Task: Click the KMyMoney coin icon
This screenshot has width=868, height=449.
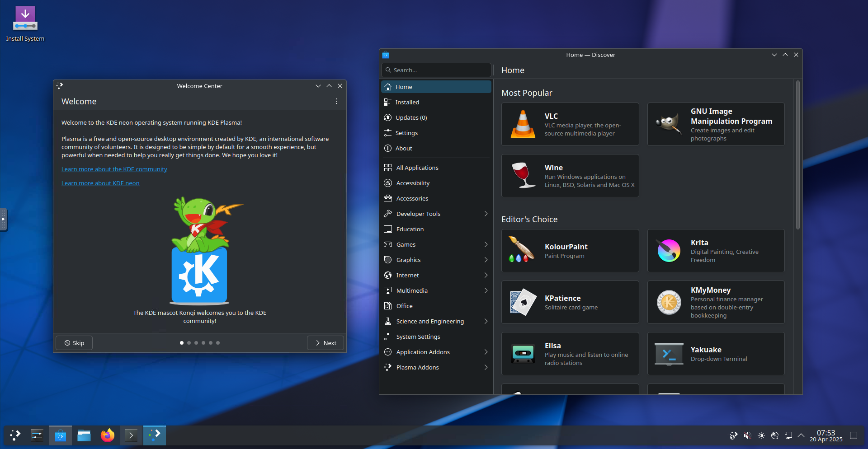Action: pyautogui.click(x=669, y=302)
